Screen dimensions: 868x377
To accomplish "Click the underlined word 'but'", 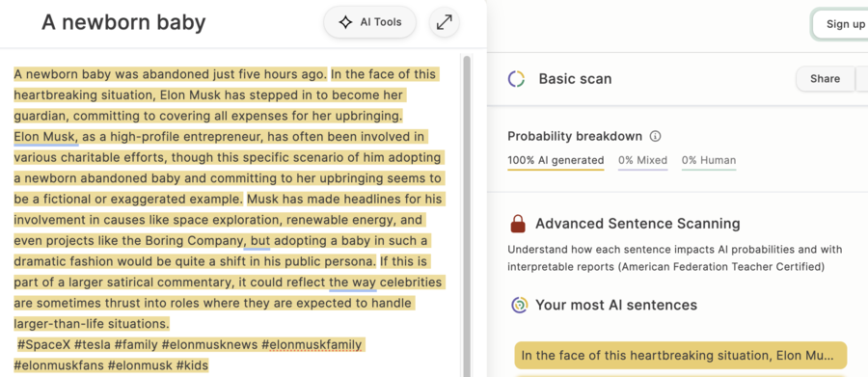I will click(259, 241).
